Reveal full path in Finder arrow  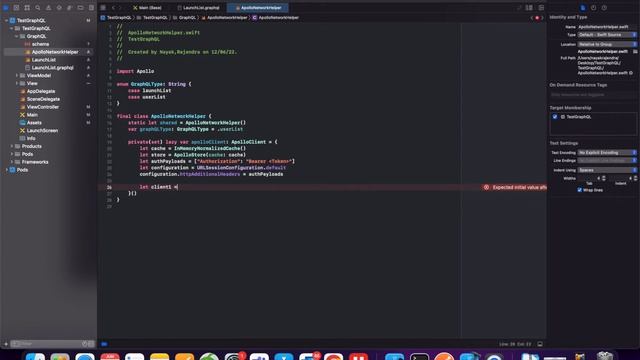point(631,73)
